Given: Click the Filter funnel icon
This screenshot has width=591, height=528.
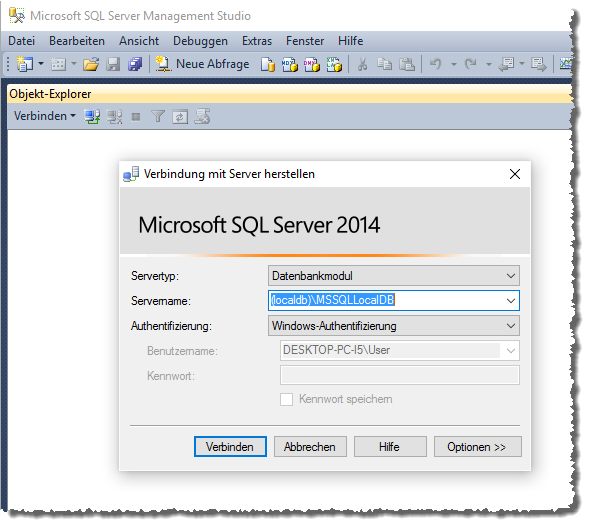Looking at the screenshot, I should pos(158,116).
